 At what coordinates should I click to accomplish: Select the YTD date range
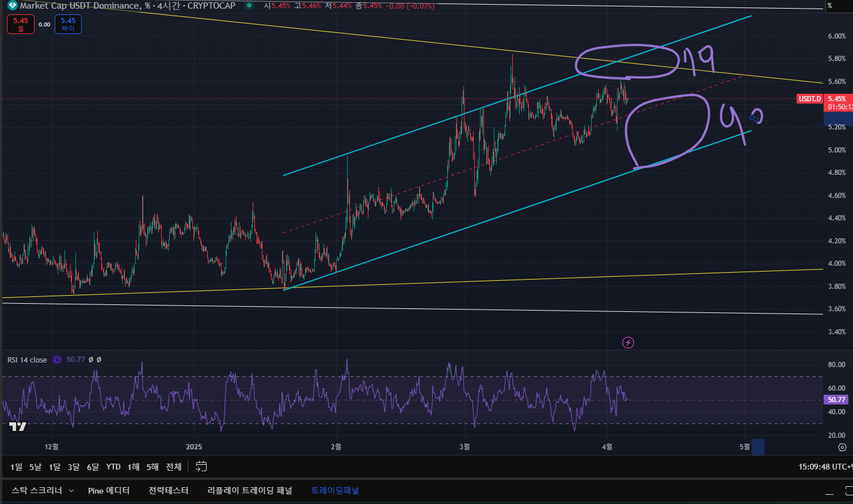coord(113,467)
